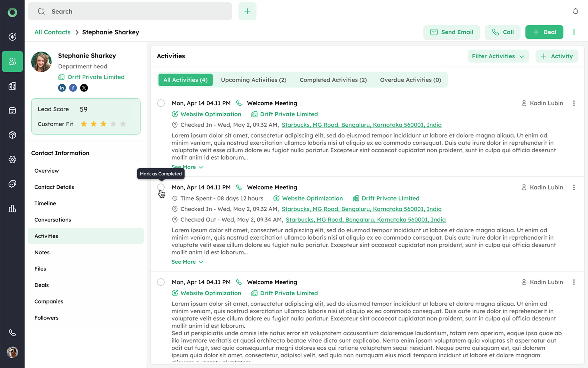Viewport: 588px width, 368px height.
Task: Open LinkedIn profile icon of Stephanie
Action: [x=62, y=88]
